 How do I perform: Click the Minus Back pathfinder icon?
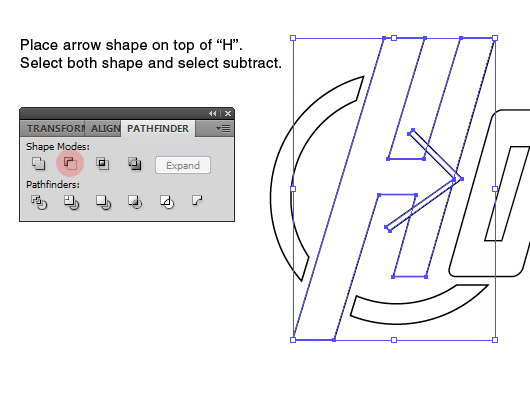coord(197,200)
